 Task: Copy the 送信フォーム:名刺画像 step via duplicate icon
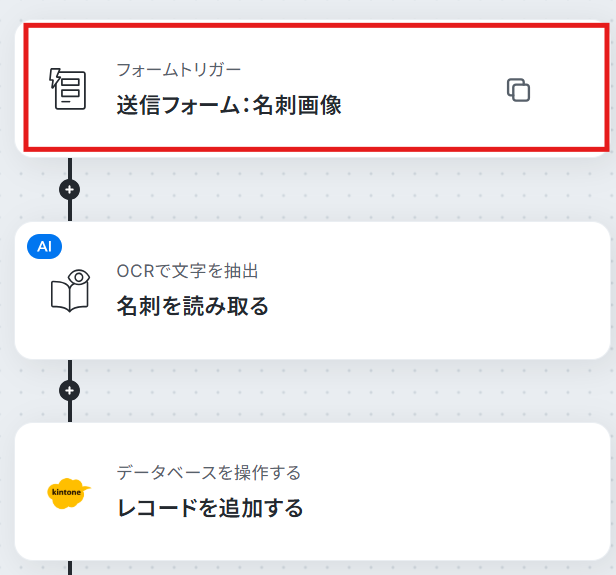[518, 90]
